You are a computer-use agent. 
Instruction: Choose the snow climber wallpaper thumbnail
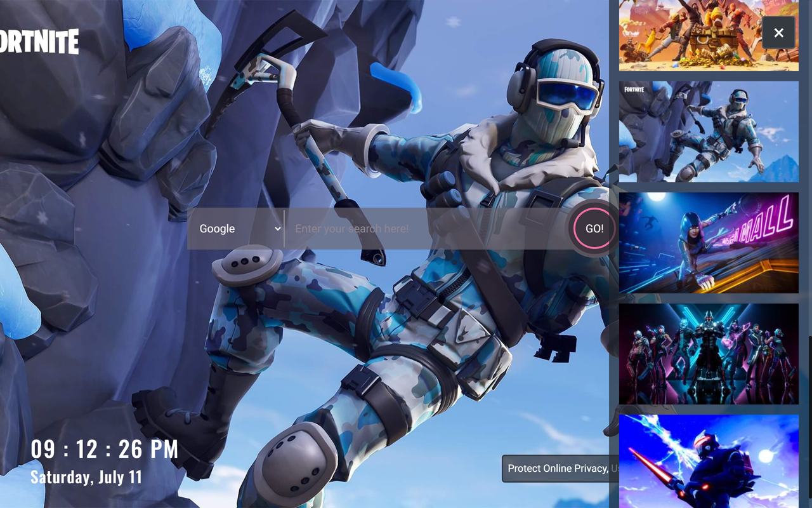709,131
